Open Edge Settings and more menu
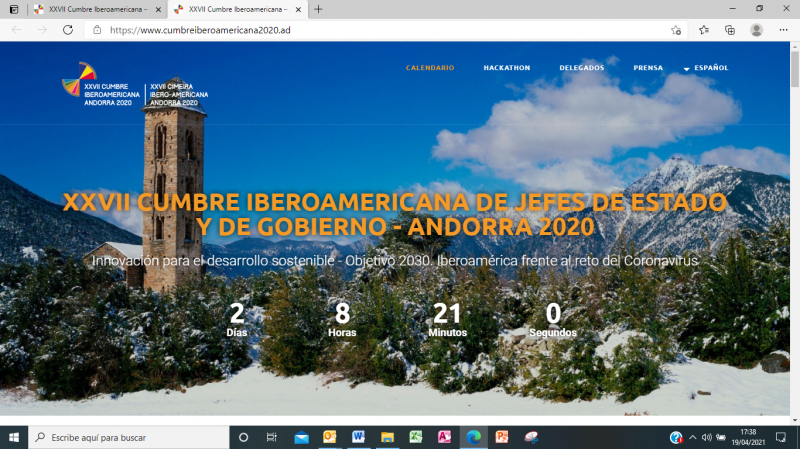 [x=782, y=30]
